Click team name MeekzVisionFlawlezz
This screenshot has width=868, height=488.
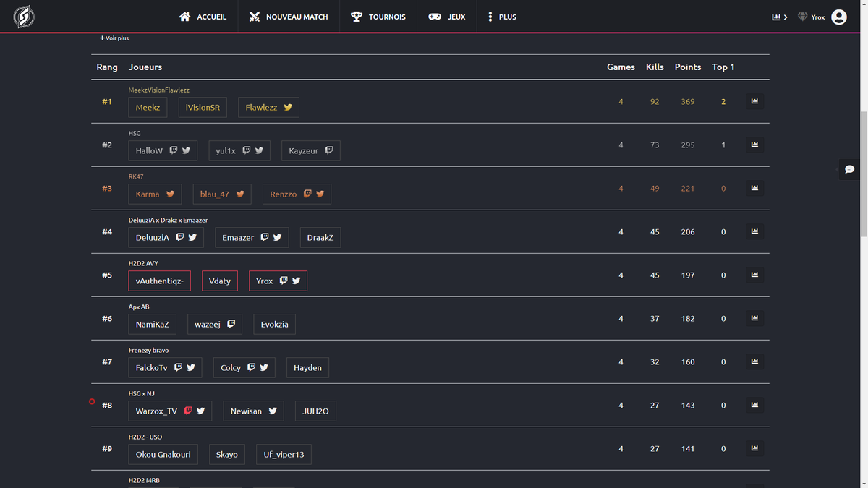[159, 90]
